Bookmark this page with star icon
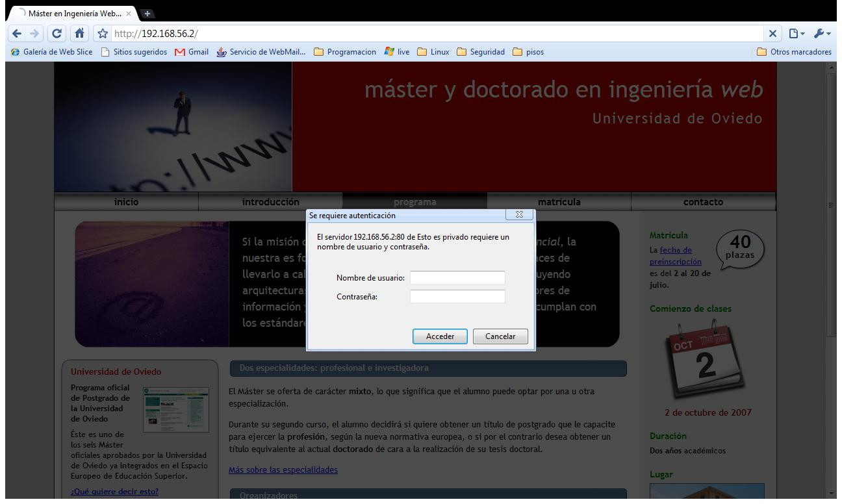The width and height of the screenshot is (842, 504). (102, 33)
